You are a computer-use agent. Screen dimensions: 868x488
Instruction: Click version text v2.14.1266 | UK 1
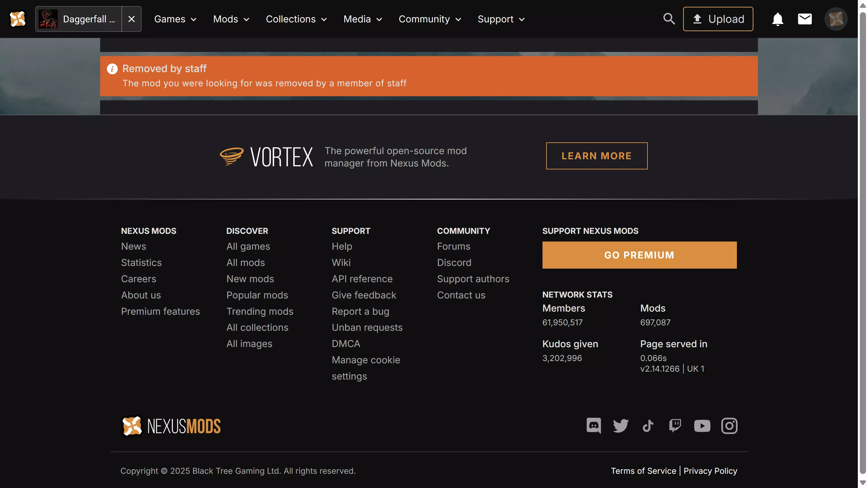[x=672, y=369]
